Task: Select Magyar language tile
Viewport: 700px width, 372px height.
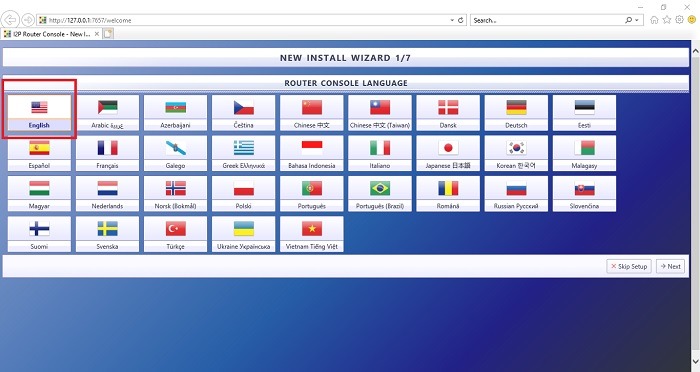Action: 39,193
